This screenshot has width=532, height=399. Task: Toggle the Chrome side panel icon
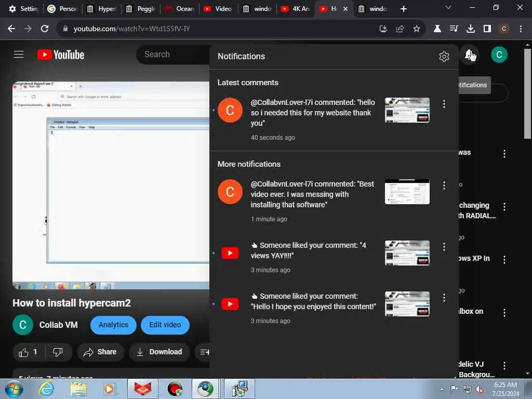pos(487,29)
